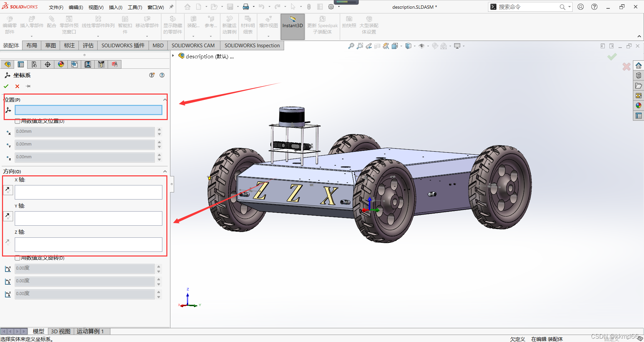
Task: Switch to 3D 视图 bottom tab
Action: pos(61,331)
